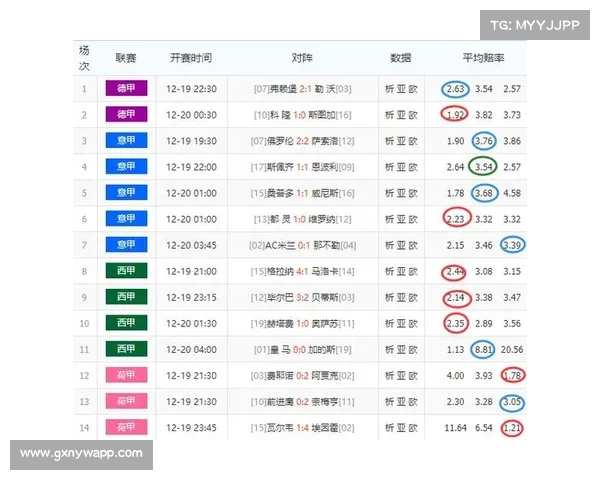Select the 场次 column header
The width and height of the screenshot is (600, 480).
pos(84,58)
